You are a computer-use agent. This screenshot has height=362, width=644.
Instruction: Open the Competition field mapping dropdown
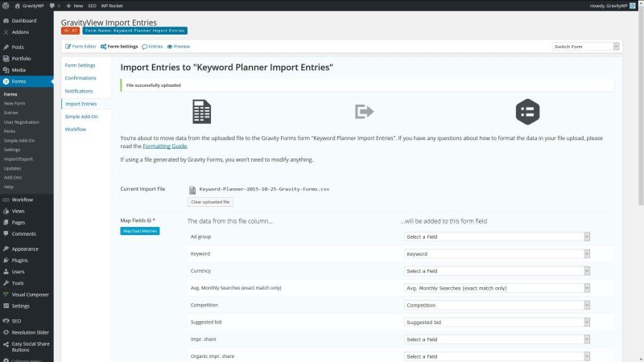[497, 306]
